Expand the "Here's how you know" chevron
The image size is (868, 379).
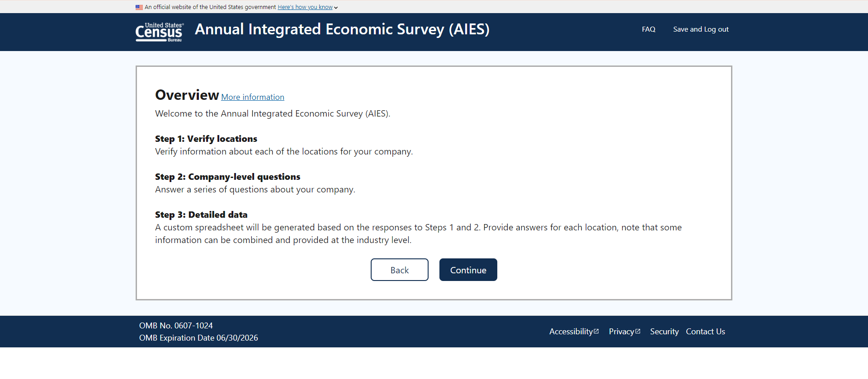click(336, 8)
